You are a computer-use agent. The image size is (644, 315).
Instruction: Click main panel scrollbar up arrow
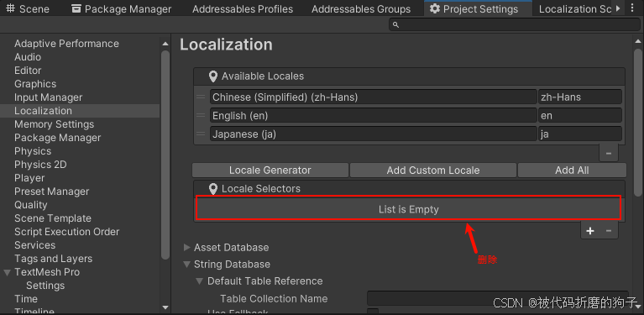tap(637, 40)
